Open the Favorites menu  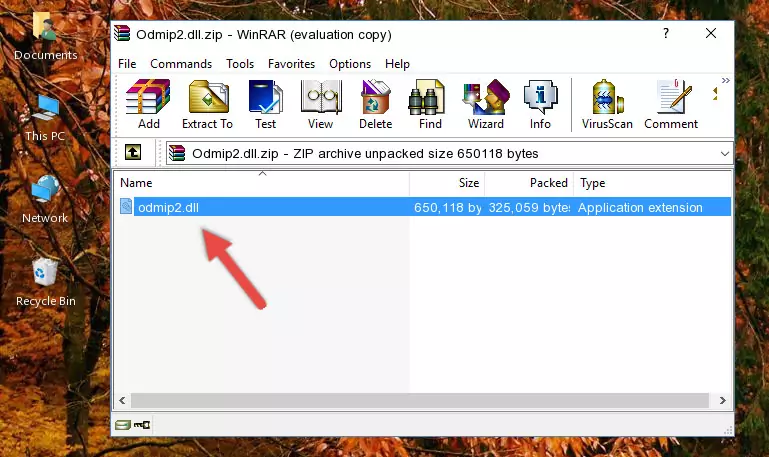[291, 64]
